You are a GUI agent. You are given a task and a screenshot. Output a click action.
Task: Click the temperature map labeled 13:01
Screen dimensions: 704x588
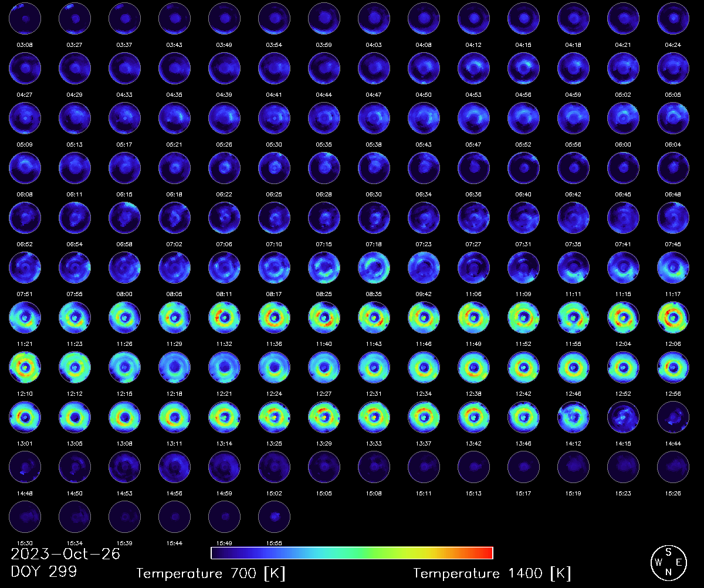coord(25,418)
